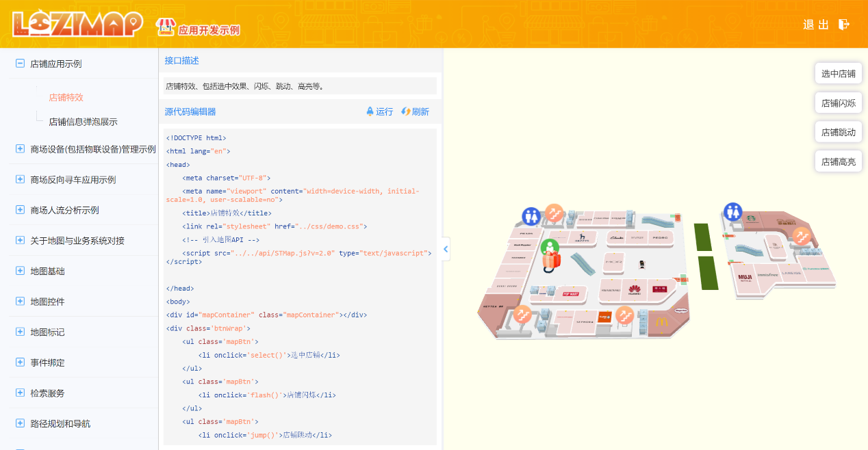Image resolution: width=868 pixels, height=450 pixels.
Task: Select the MUJI shop on the map
Action: pyautogui.click(x=745, y=278)
